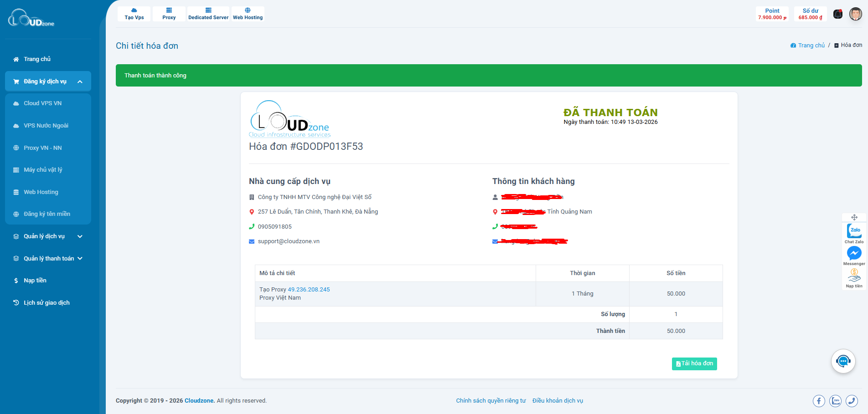Viewport: 868px width, 414px height.
Task: Click the Chat Zalo icon
Action: point(854,231)
